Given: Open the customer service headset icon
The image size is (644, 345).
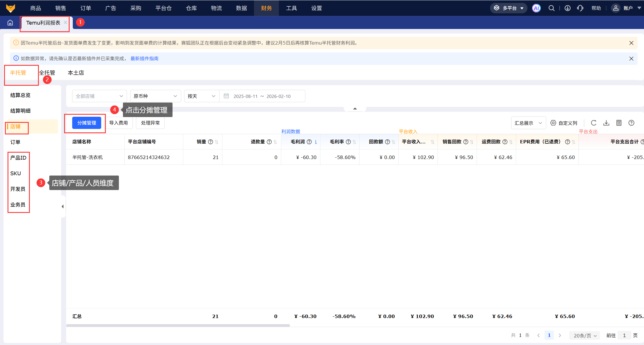Looking at the screenshot, I should 580,8.
